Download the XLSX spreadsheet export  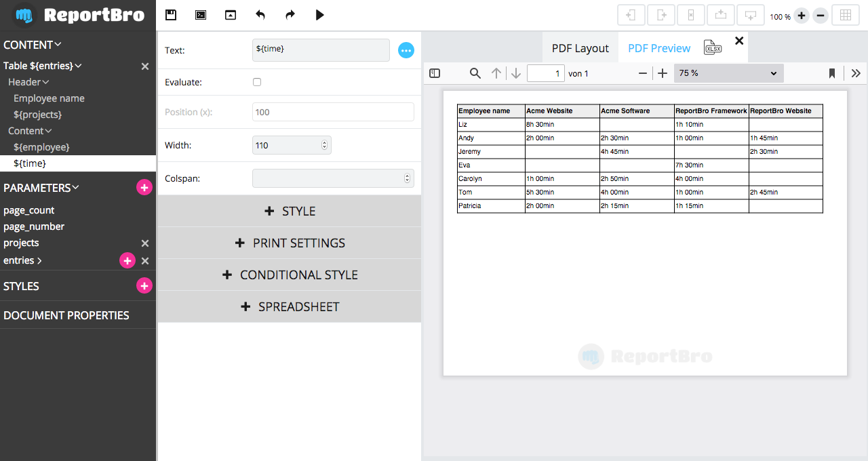[x=713, y=47]
